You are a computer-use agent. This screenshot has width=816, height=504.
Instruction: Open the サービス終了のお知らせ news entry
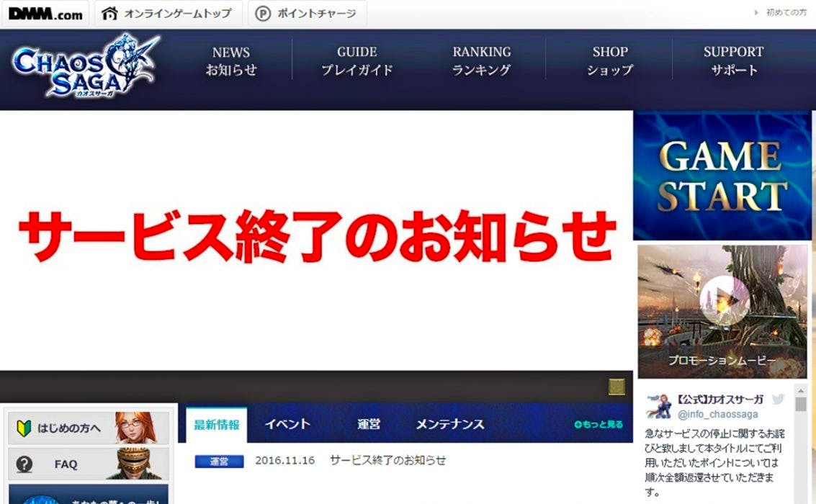coord(387,460)
